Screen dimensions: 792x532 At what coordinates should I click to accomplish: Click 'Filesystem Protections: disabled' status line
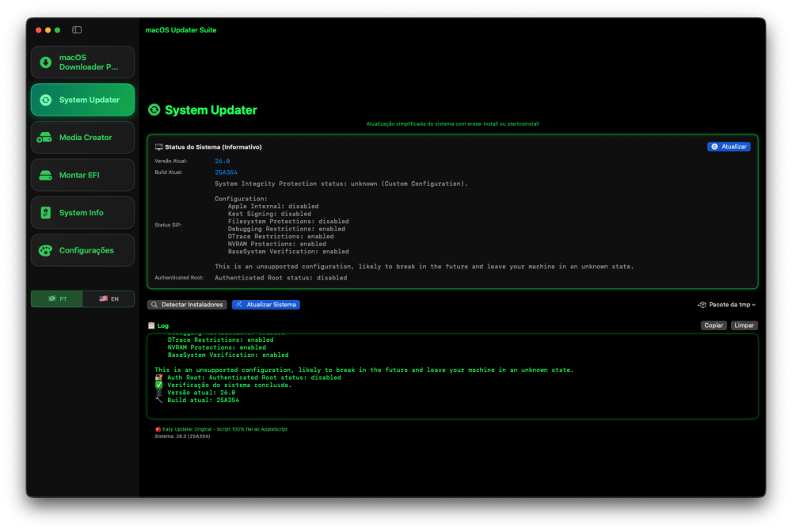(x=288, y=222)
